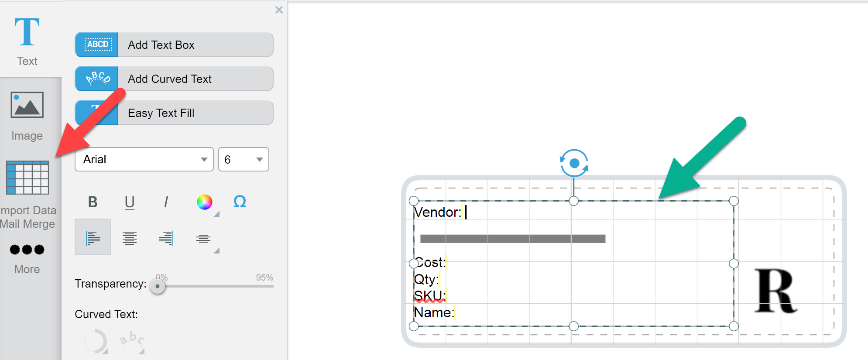Image resolution: width=868 pixels, height=360 pixels.
Task: Open the Arial font family dropdown
Action: coord(144,159)
